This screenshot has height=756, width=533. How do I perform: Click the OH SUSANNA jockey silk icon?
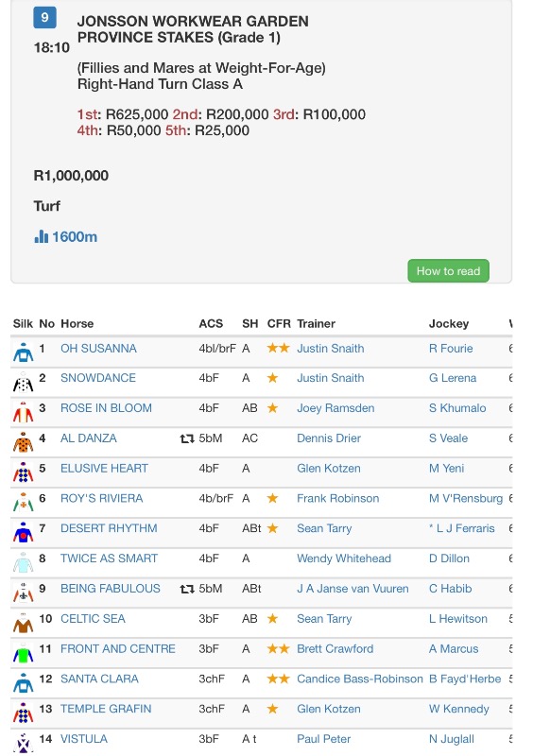tap(23, 352)
